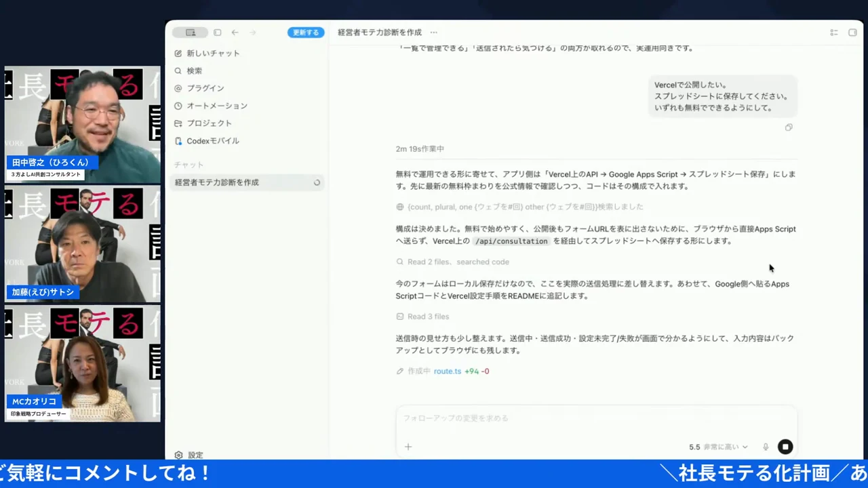Click the 加藤(えび)サトシ name label
This screenshot has height=488, width=868.
(43, 292)
